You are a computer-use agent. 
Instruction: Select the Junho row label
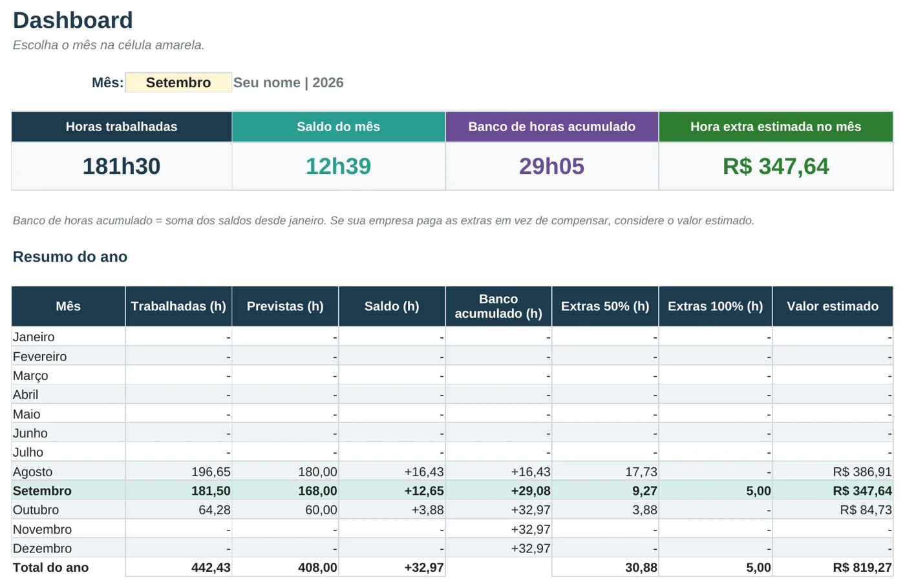[30, 434]
